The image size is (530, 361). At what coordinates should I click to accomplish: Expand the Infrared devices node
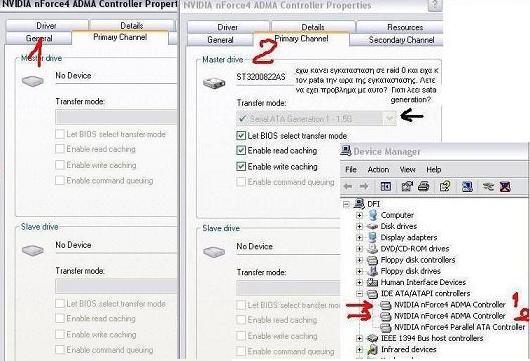click(359, 350)
